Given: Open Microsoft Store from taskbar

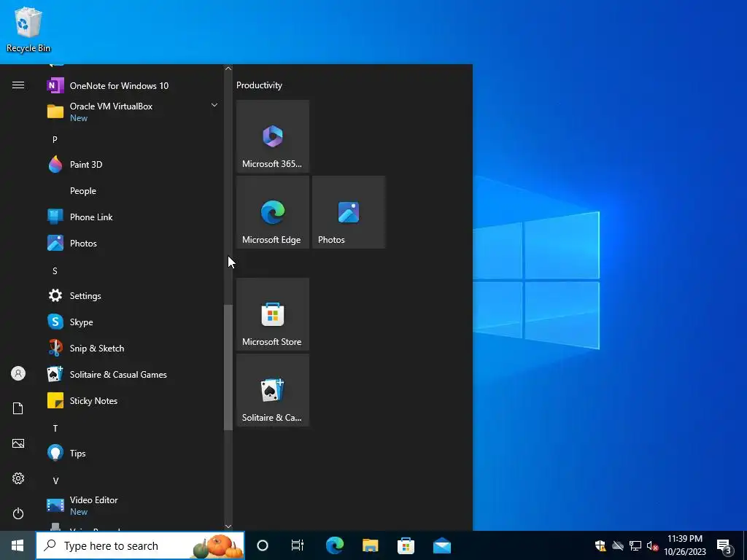Looking at the screenshot, I should click(406, 545).
